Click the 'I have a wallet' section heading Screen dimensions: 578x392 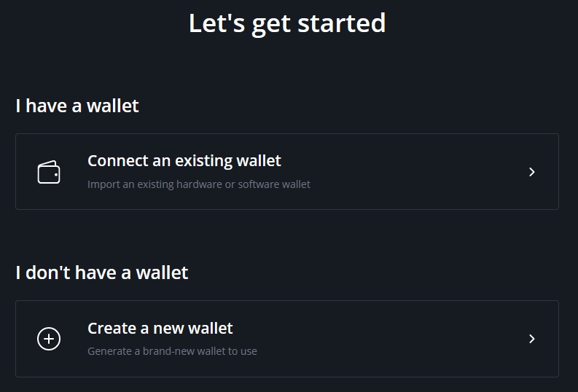coord(77,106)
